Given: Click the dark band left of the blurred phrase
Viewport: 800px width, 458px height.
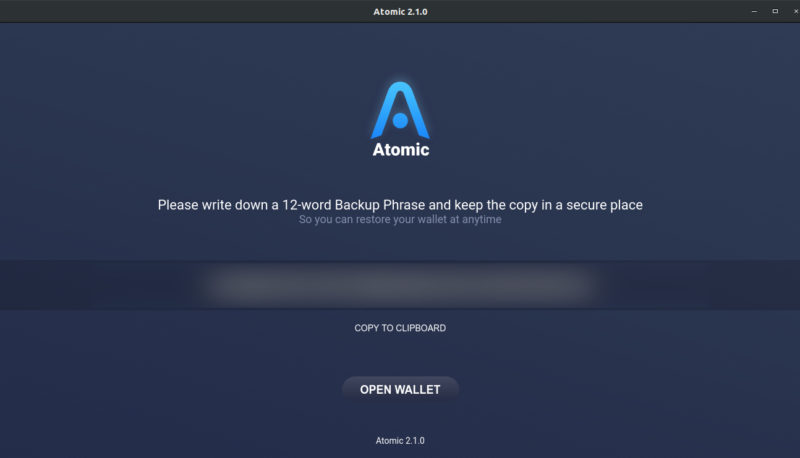Looking at the screenshot, I should click(97, 285).
